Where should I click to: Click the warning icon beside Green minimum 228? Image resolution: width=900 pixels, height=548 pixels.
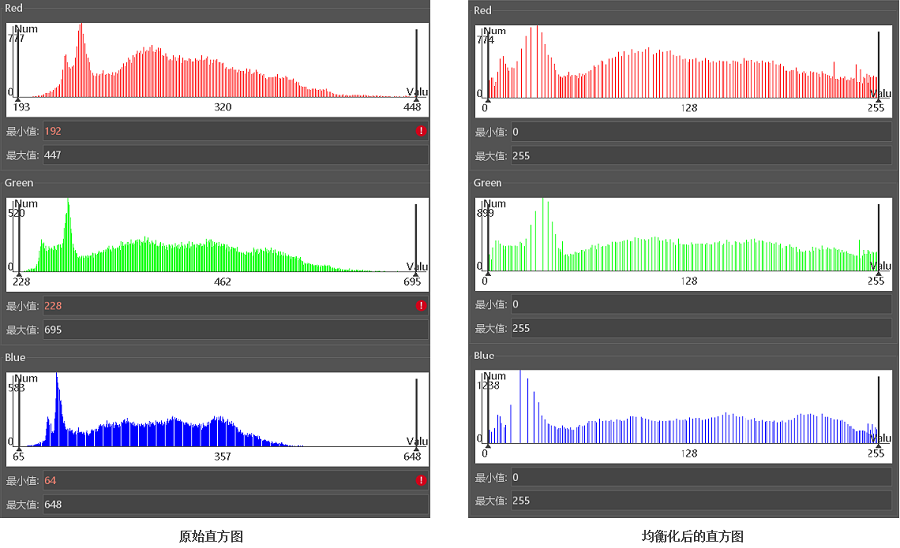point(421,305)
